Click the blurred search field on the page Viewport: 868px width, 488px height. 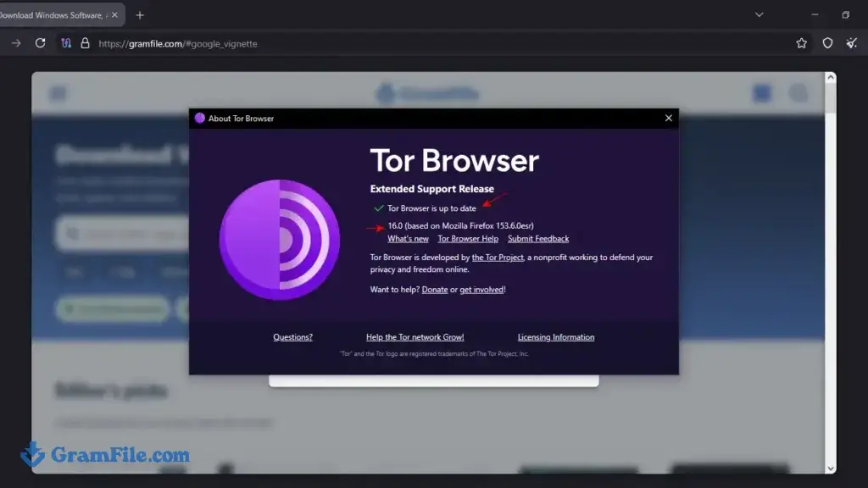pyautogui.click(x=123, y=234)
